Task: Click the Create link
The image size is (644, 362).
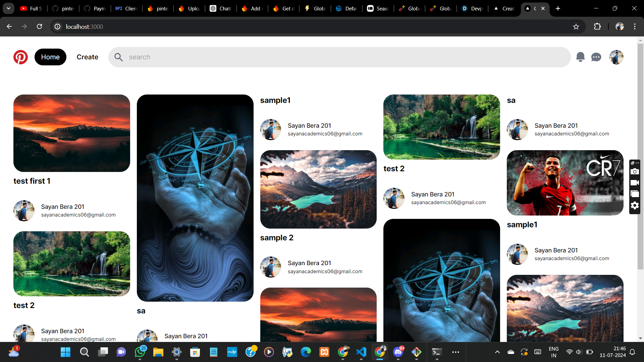Action: tap(87, 57)
